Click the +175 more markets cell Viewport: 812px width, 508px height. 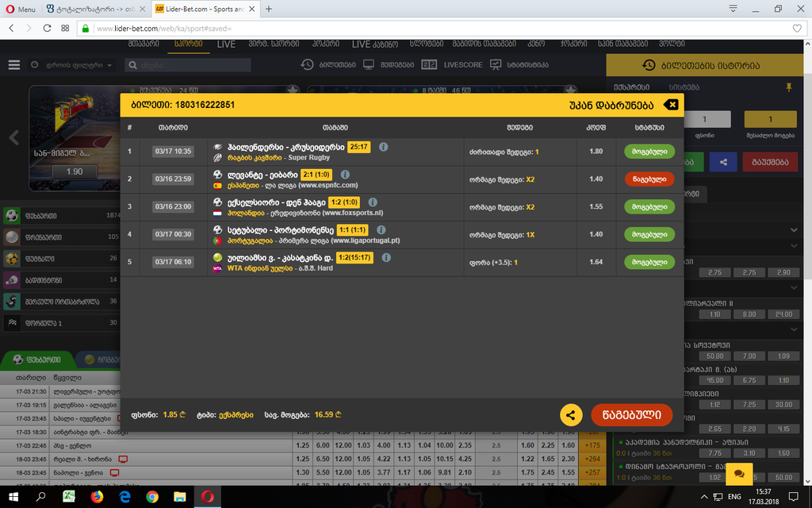[592, 445]
